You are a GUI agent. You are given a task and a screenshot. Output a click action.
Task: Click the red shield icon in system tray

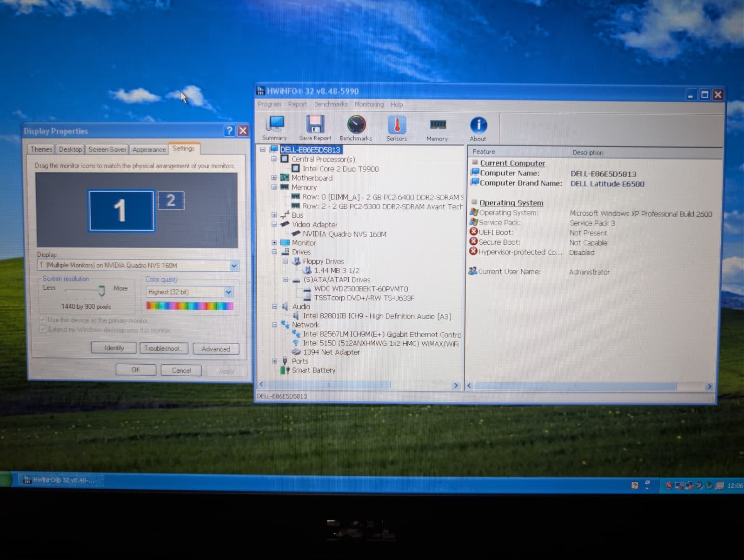tap(669, 485)
